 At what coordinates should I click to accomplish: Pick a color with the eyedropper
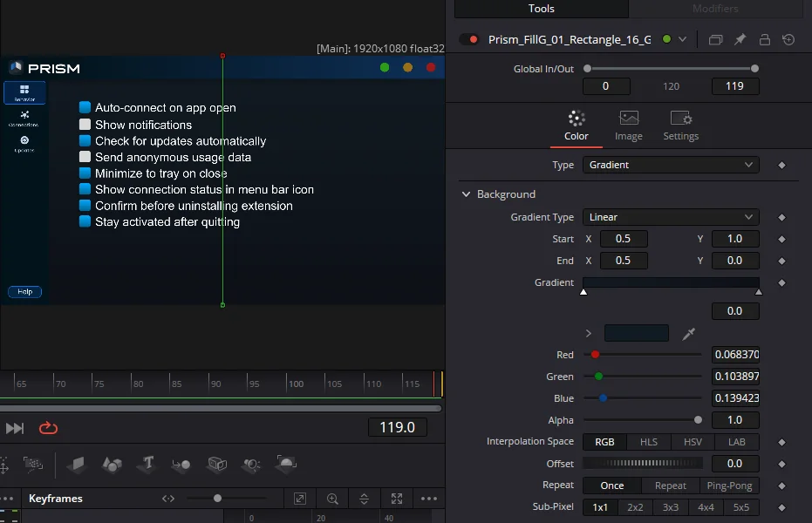688,334
